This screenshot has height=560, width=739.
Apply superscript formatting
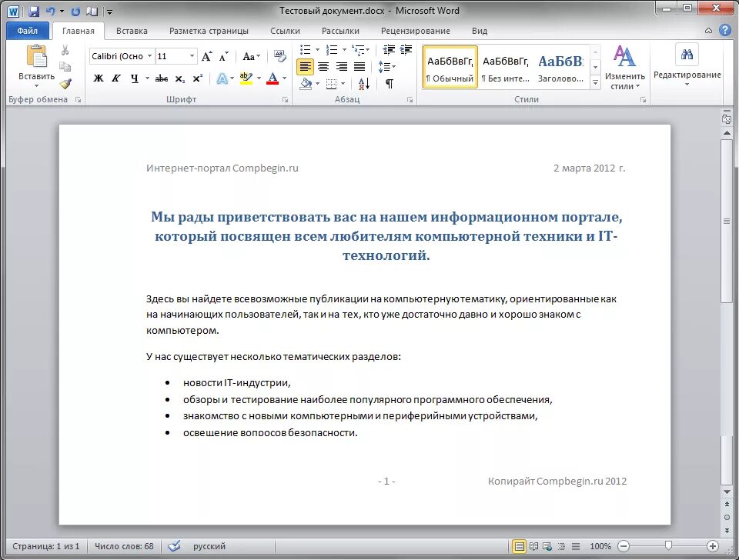click(198, 78)
